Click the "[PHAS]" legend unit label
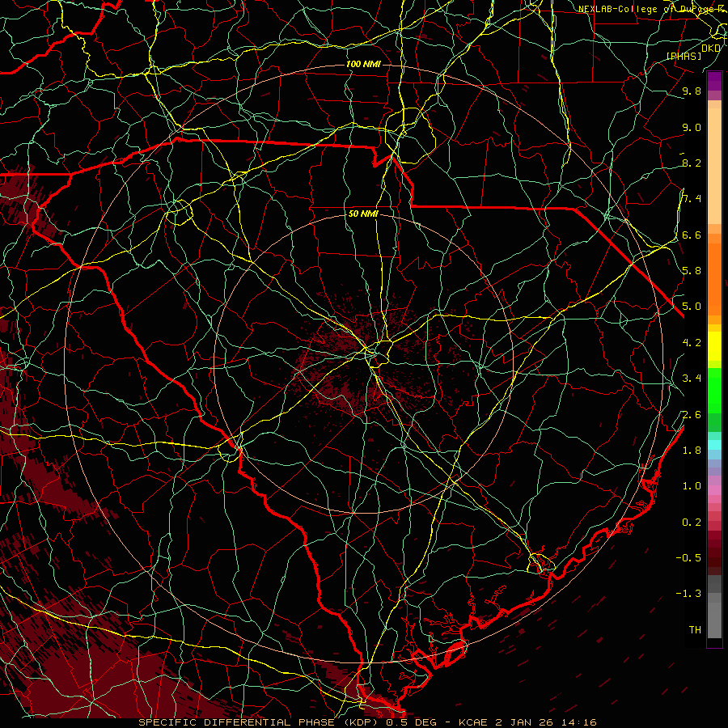The image size is (728, 728). click(684, 56)
